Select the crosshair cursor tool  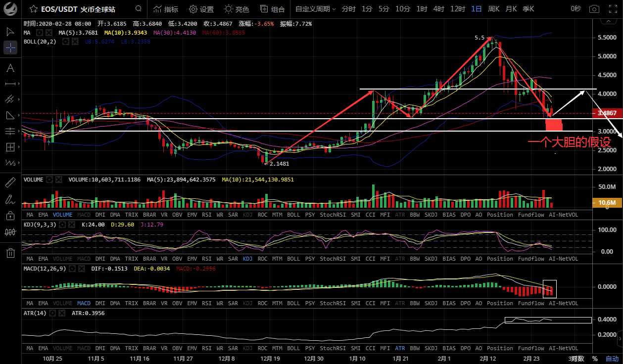click(10, 48)
